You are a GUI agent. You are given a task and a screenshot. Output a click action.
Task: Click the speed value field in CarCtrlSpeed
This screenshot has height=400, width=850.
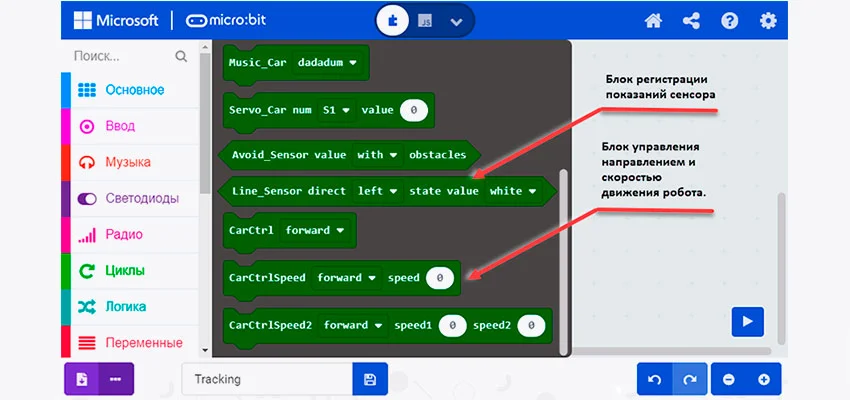[x=439, y=278]
